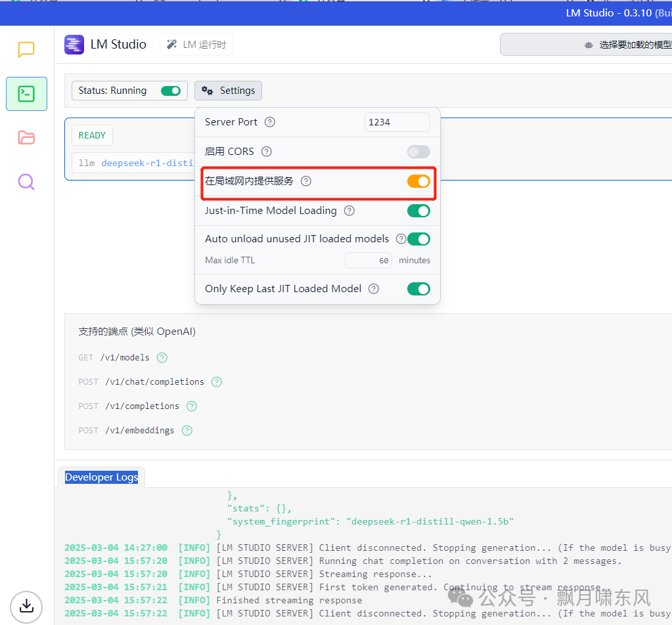The width and height of the screenshot is (672, 625).
Task: Open the downloads icon at bottom left
Action: tap(26, 607)
